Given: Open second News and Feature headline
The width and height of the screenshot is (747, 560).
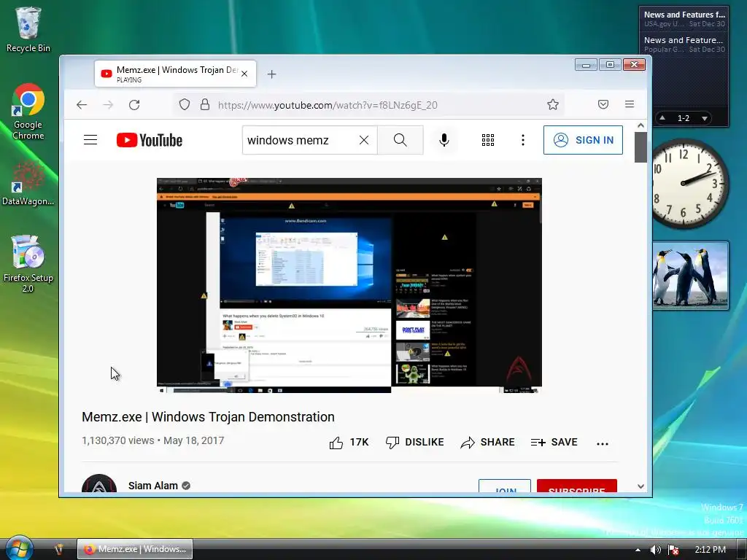Looking at the screenshot, I should [x=684, y=44].
